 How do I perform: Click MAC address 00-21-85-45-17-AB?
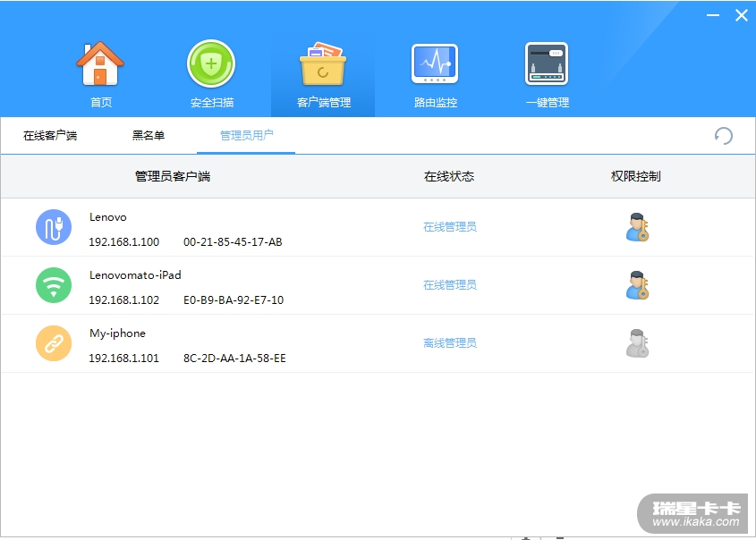[x=233, y=241]
